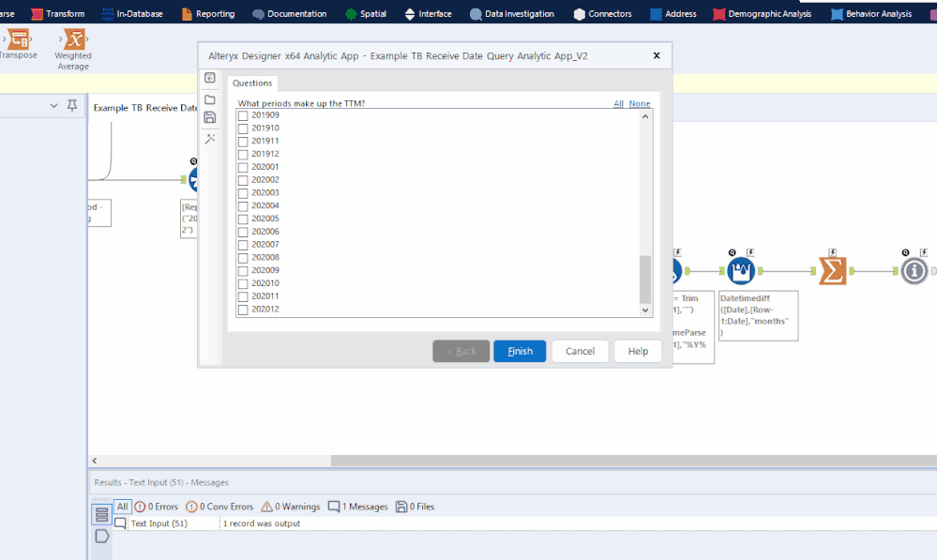
Task: Click the All link to select all periods
Action: click(618, 103)
